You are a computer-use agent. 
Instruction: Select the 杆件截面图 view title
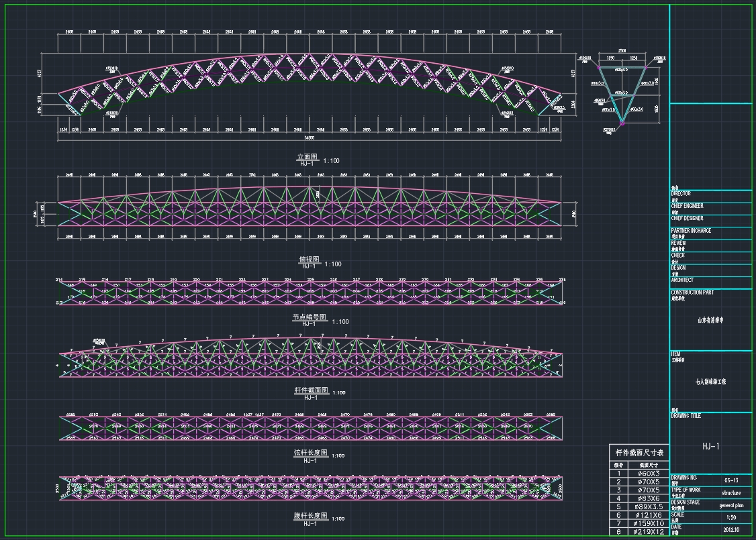pyautogui.click(x=310, y=390)
